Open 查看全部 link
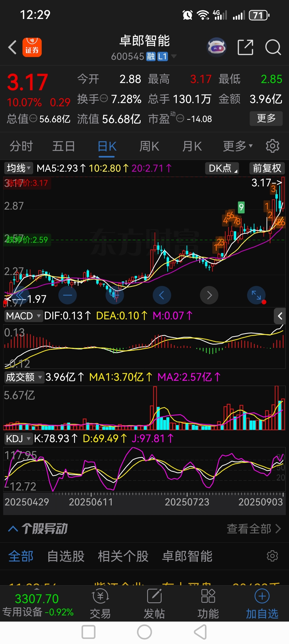Screen dimensions: 289x644 254,529
